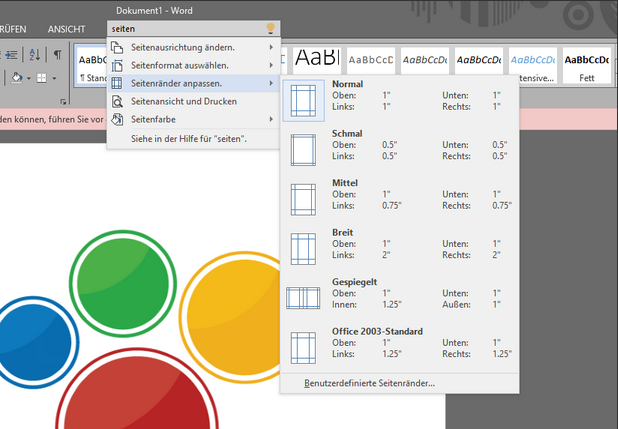The image size is (618, 429).
Task: Select the Normal margins preset thumbnail
Action: point(303,101)
